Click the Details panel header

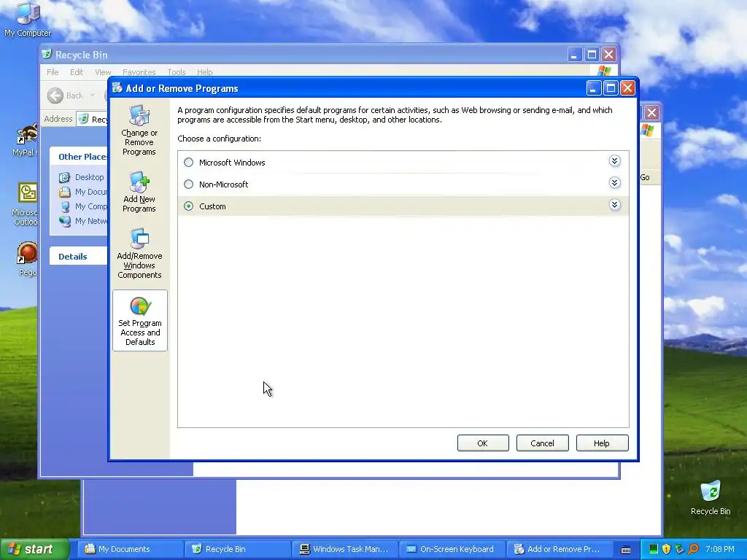click(x=79, y=256)
